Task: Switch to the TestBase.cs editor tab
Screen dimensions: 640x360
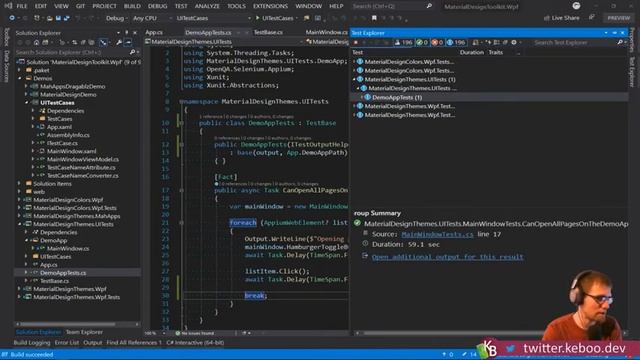Action: [x=268, y=32]
